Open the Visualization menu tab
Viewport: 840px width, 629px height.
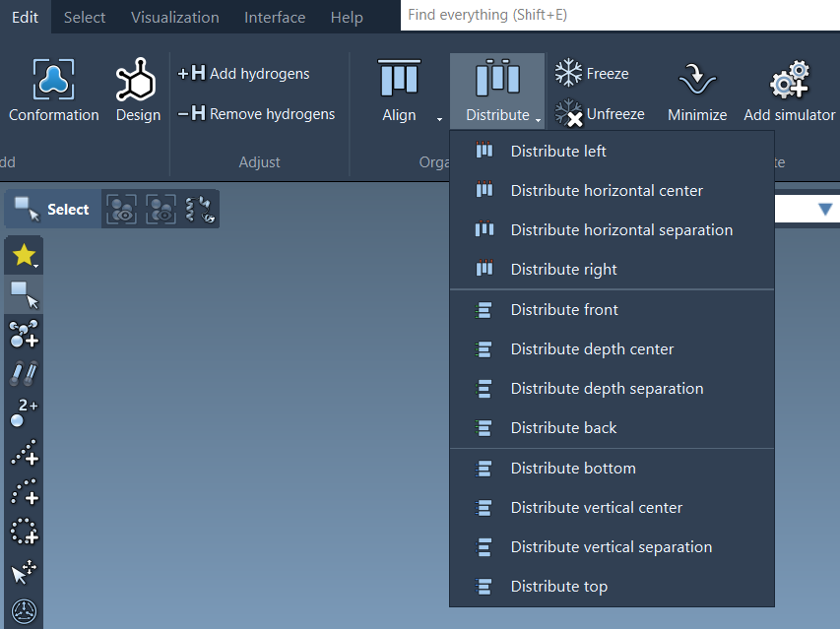coord(175,17)
